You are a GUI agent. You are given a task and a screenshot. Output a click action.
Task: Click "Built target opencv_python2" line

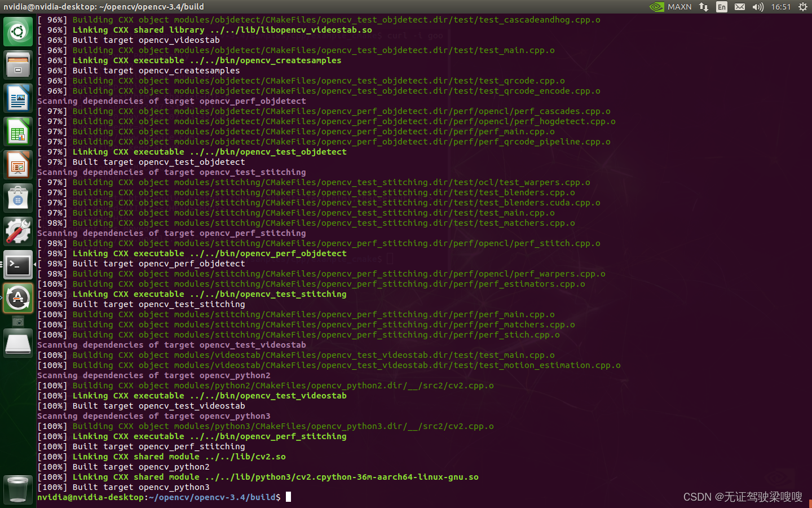(123, 467)
